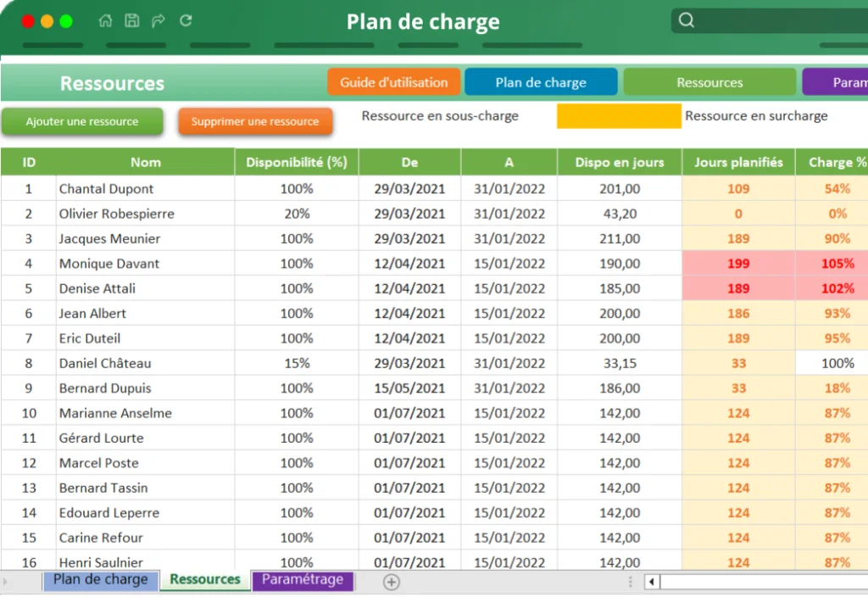Click the 33,15 dispo en jours cell

click(x=620, y=364)
